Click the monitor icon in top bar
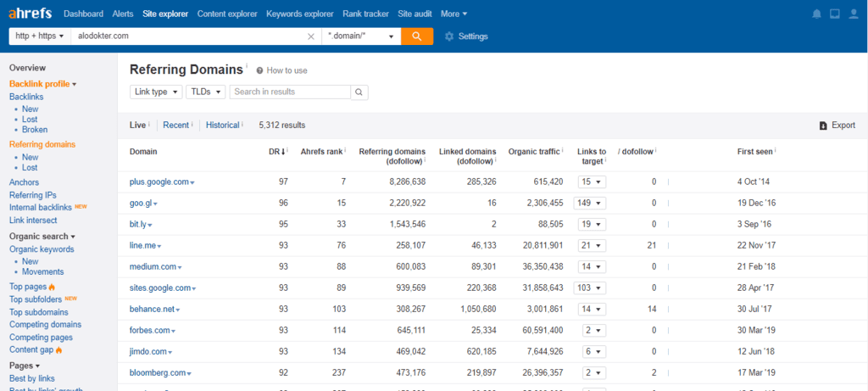 835,14
